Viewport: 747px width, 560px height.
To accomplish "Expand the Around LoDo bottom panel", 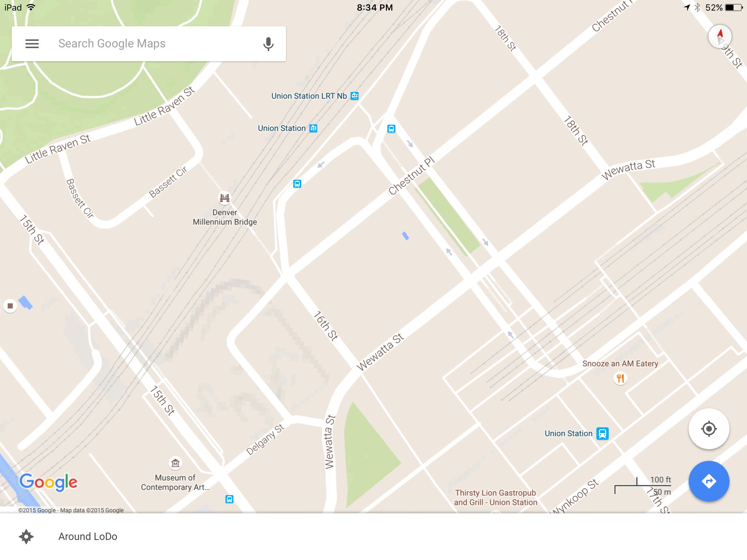I will (373, 537).
